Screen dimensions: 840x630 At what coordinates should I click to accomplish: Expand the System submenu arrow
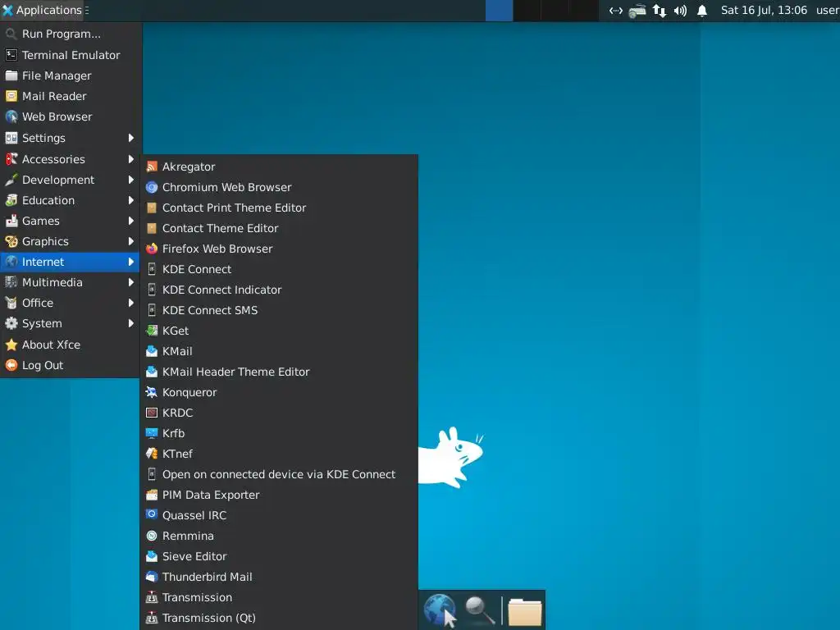point(130,323)
